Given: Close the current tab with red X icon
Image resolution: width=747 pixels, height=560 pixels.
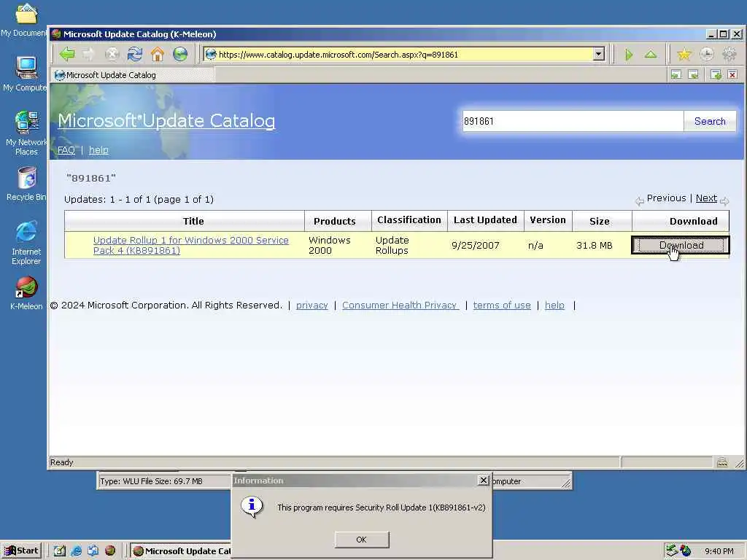Looking at the screenshot, I should [x=732, y=75].
